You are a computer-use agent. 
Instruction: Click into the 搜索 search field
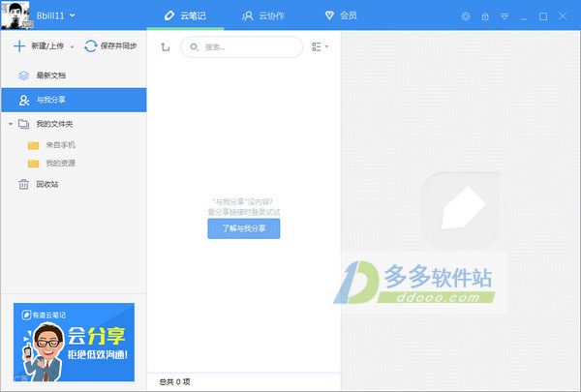coord(241,47)
